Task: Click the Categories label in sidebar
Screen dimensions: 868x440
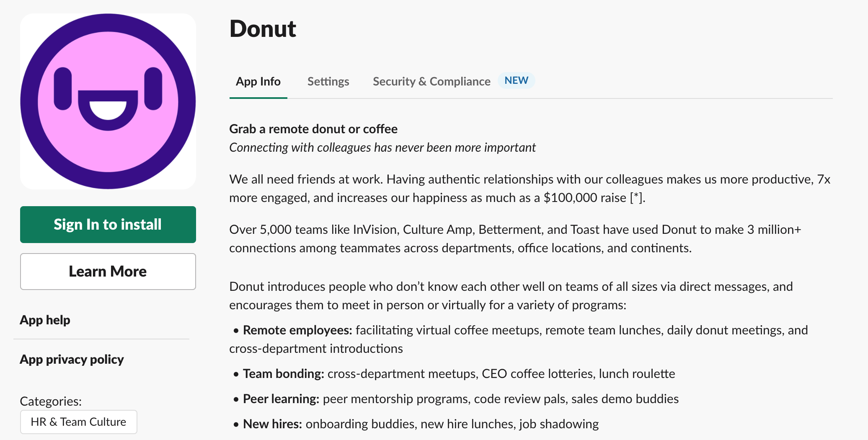Action: click(51, 401)
